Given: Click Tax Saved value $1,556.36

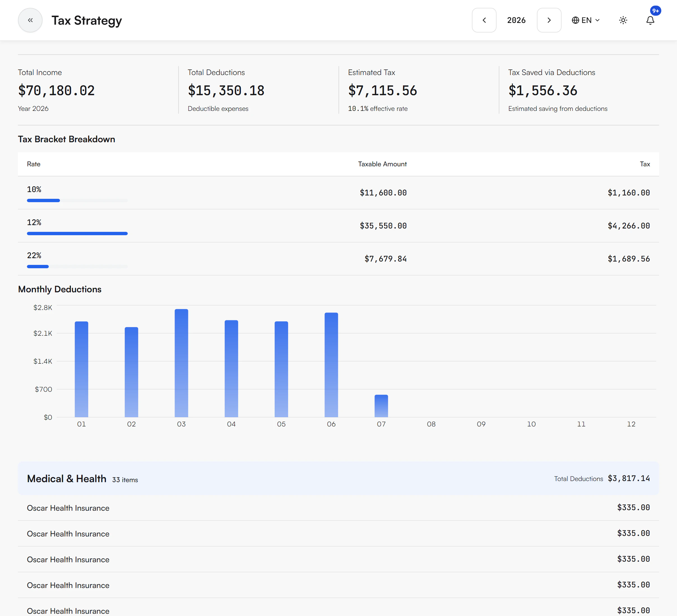Looking at the screenshot, I should coord(543,91).
